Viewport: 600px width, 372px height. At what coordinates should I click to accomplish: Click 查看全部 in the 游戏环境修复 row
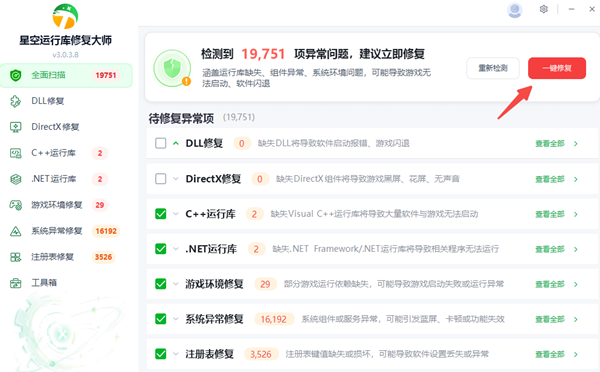click(x=550, y=284)
